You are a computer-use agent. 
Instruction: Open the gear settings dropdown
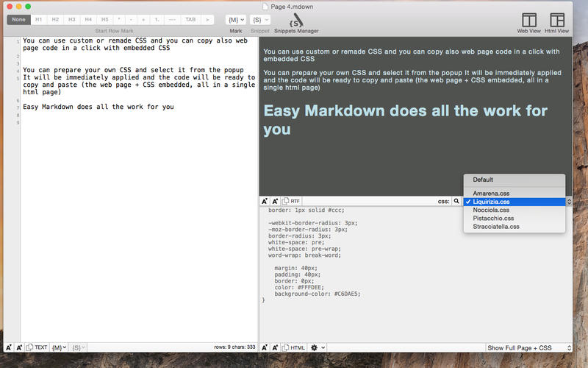click(x=318, y=347)
